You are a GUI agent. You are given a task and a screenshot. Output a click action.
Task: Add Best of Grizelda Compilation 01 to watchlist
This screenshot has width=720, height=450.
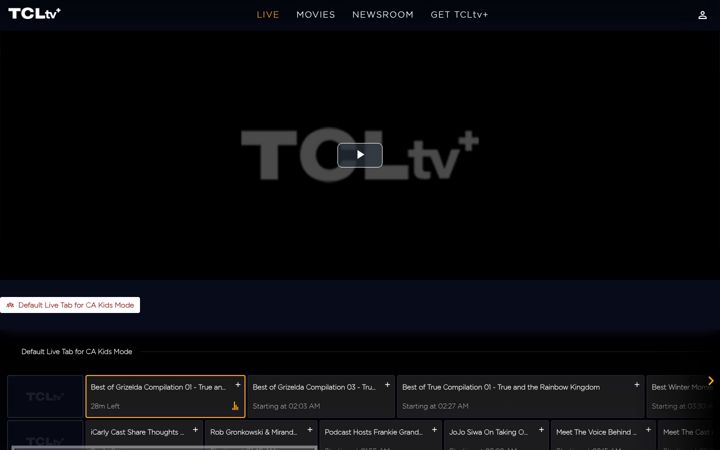[x=238, y=385]
